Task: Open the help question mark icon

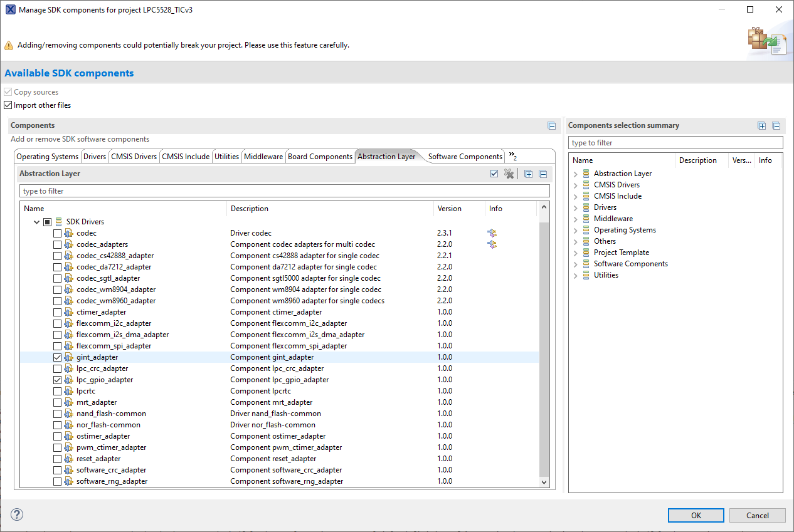Action: pos(17,514)
